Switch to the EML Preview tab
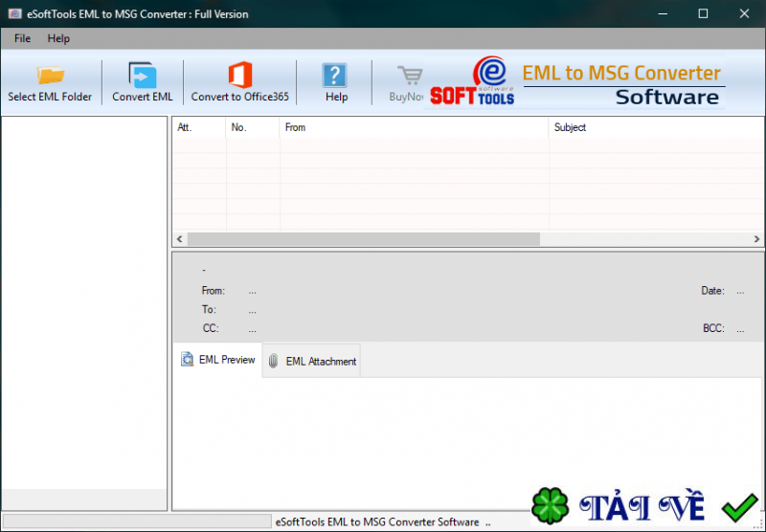Screen dimensions: 766x532 (x=217, y=360)
